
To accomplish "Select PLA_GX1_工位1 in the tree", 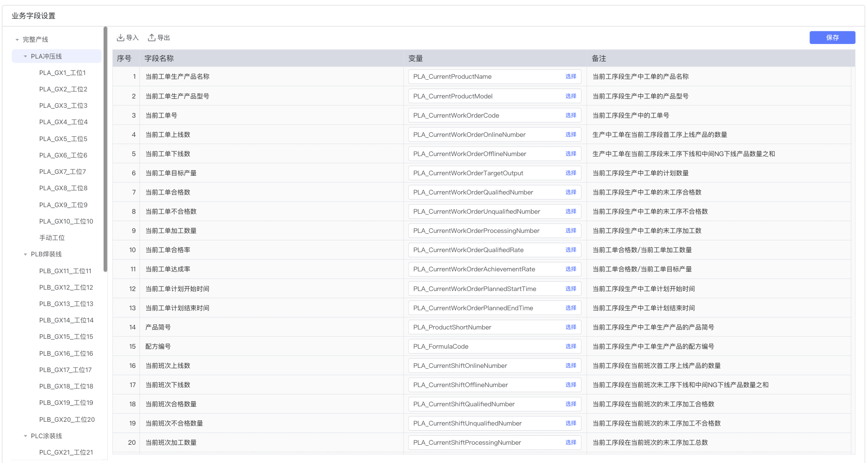I will click(62, 73).
